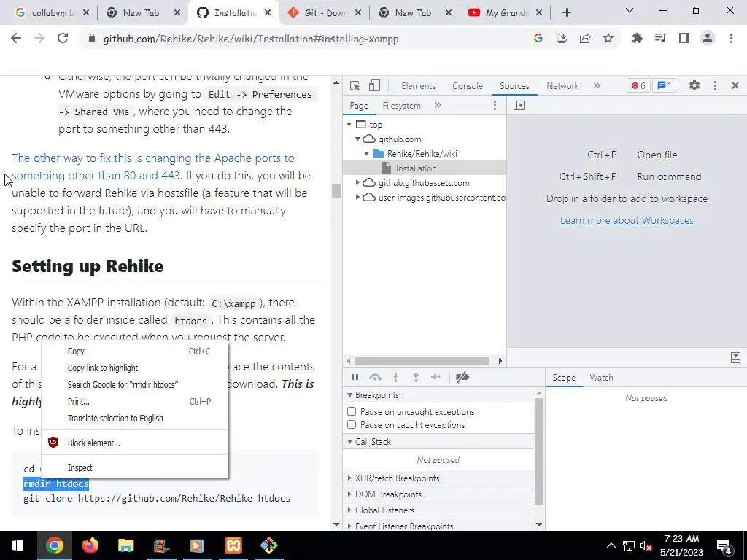Toggle the DevTools device toolbar
Screen dimensions: 747x560
[374, 86]
